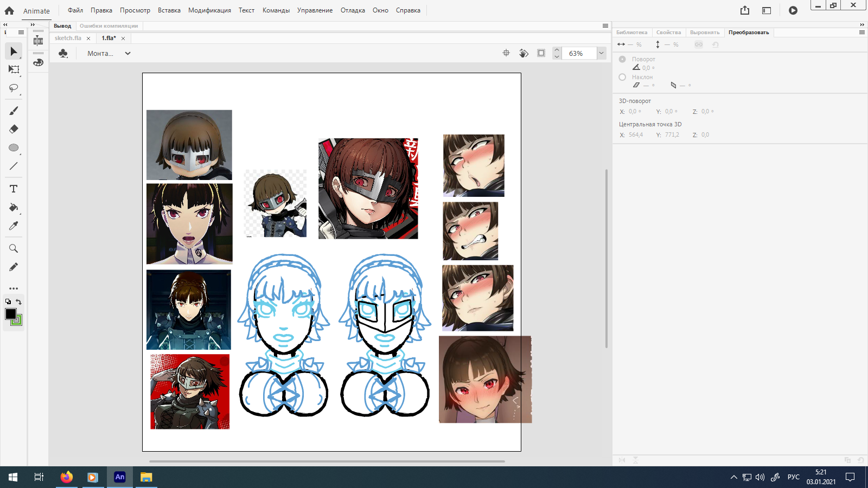Select the Selection arrow tool
868x488 pixels.
[x=14, y=51]
